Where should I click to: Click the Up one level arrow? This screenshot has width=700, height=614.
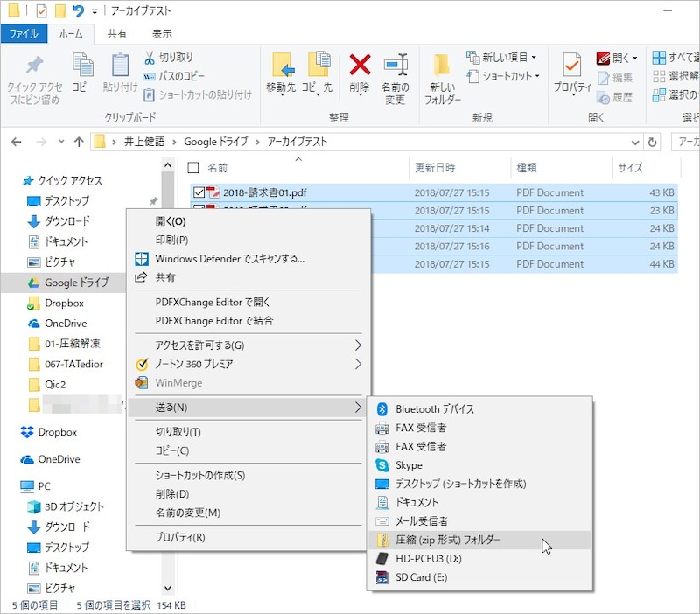point(79,142)
